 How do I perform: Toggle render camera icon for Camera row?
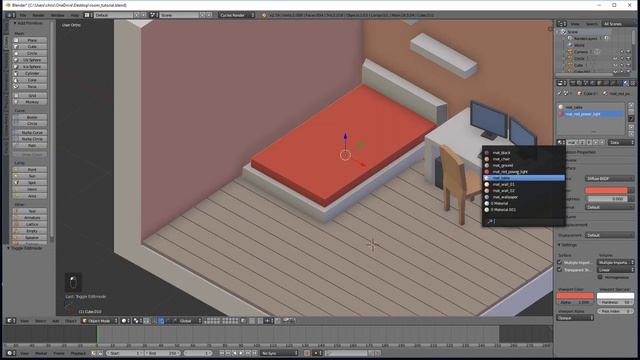(x=629, y=52)
